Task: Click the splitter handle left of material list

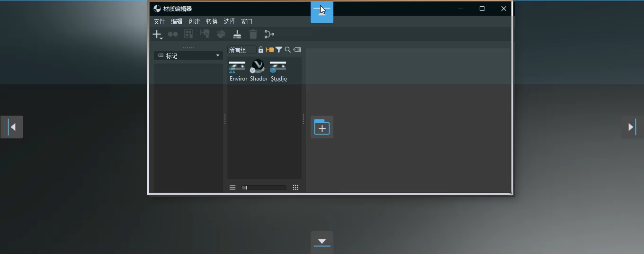Action: [225, 119]
